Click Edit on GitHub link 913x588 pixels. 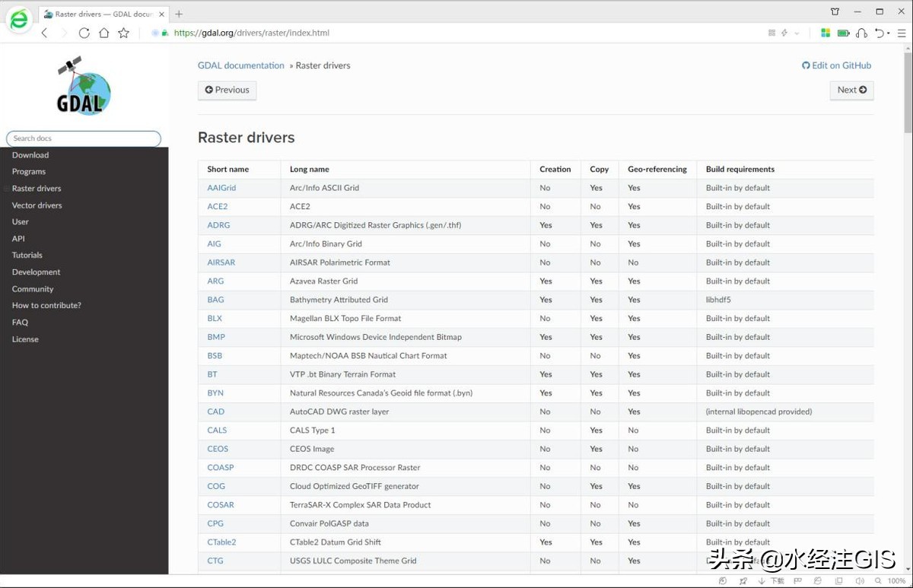click(836, 65)
